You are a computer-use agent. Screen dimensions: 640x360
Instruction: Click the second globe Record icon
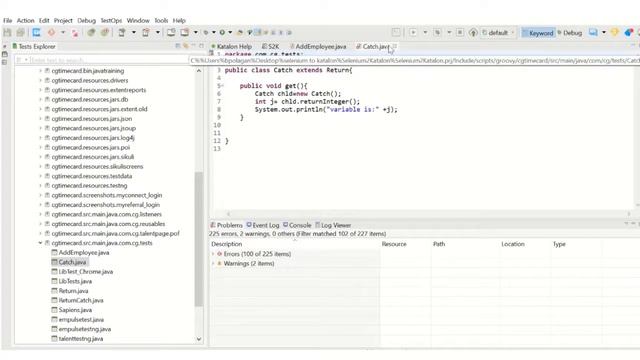pyautogui.click(x=105, y=33)
